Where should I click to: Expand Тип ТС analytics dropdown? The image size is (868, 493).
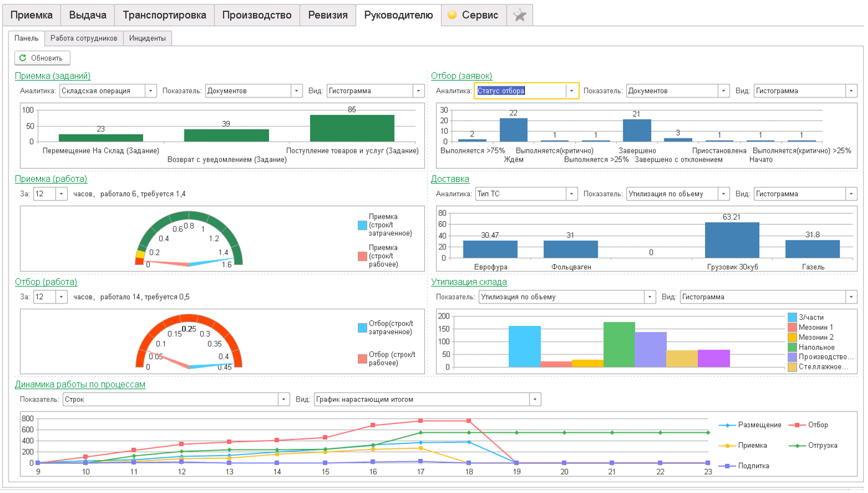click(572, 194)
